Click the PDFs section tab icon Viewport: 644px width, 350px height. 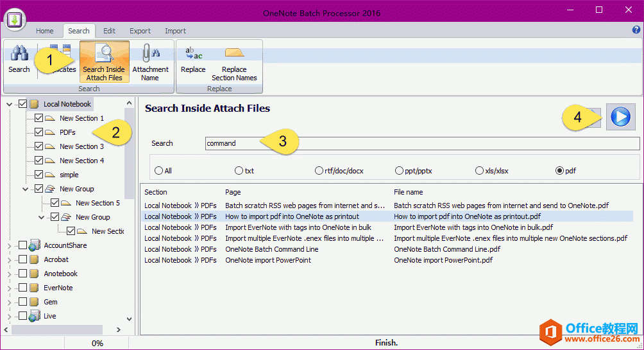click(x=50, y=132)
